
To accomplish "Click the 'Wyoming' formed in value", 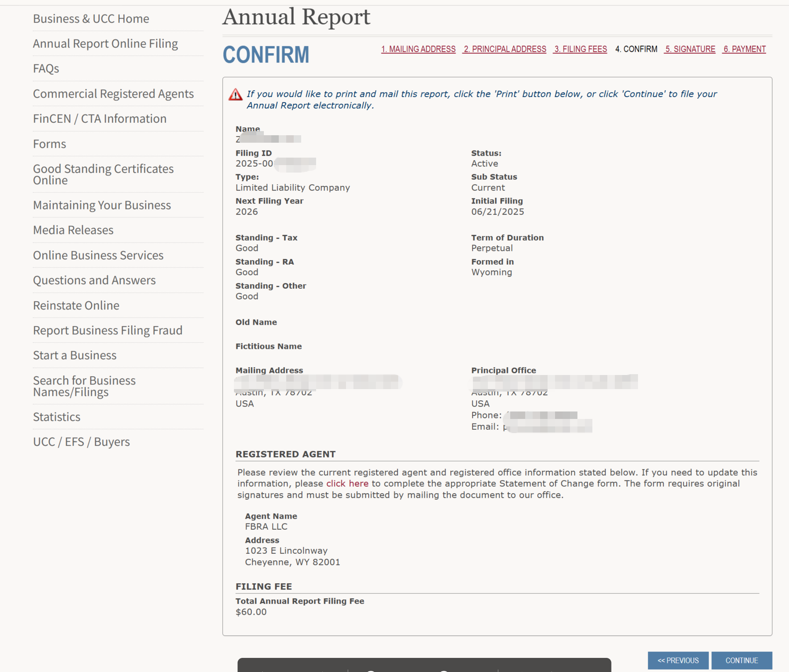I will pos(492,273).
